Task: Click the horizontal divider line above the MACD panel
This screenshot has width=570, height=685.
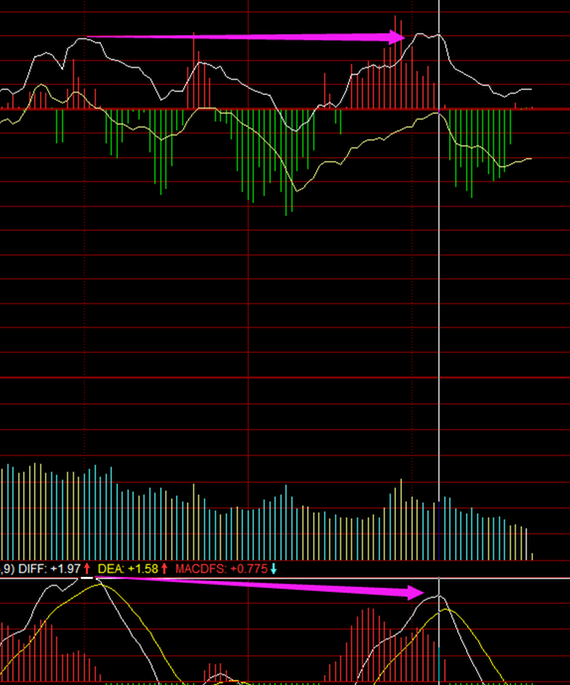Action: tap(285, 578)
